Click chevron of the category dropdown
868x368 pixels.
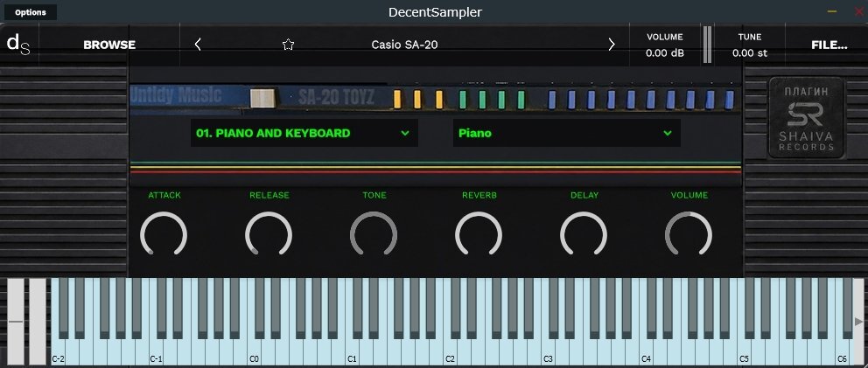405,133
